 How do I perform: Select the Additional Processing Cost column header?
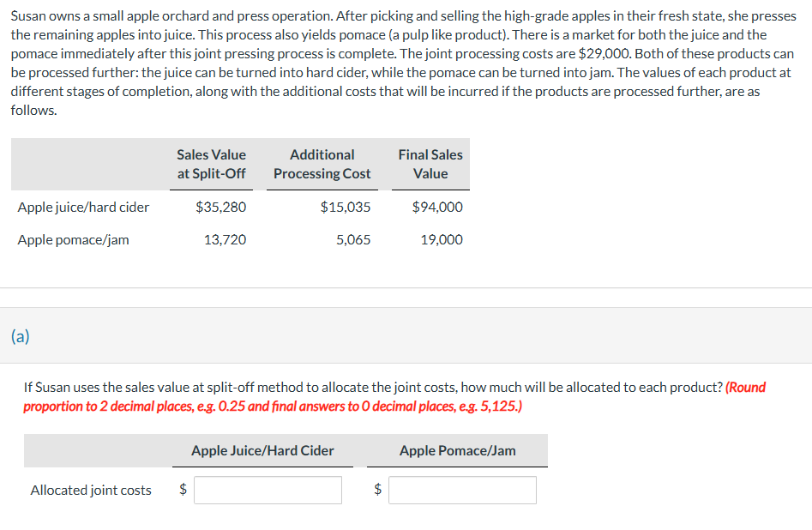[322, 164]
